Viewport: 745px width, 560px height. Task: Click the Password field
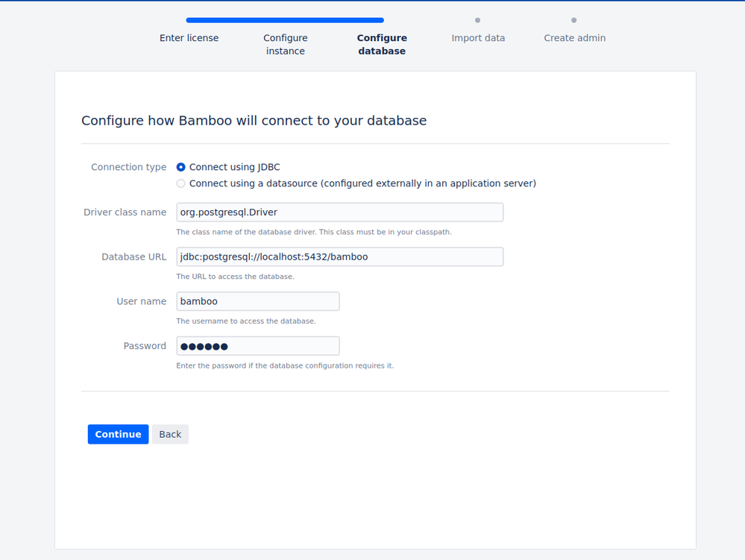[258, 346]
